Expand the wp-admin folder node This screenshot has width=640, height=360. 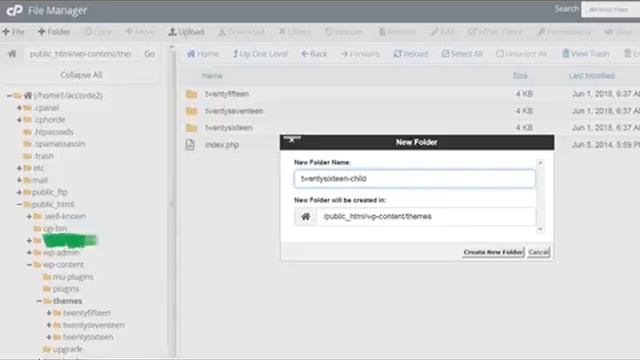[29, 253]
